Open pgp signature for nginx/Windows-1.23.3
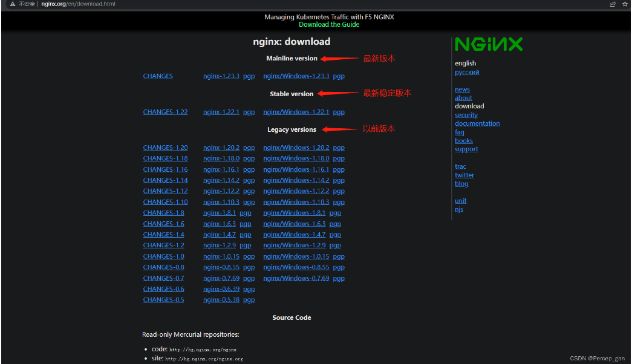Image resolution: width=632 pixels, height=364 pixels. point(339,76)
